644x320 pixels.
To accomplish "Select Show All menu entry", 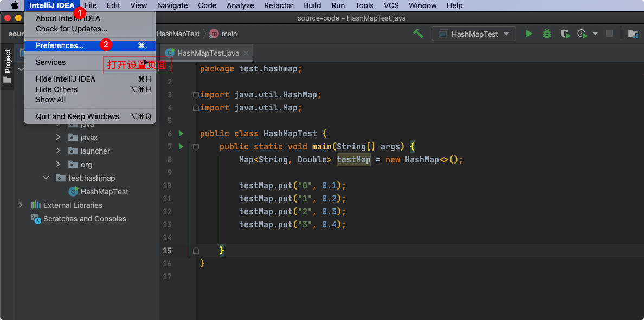I will click(x=90, y=100).
